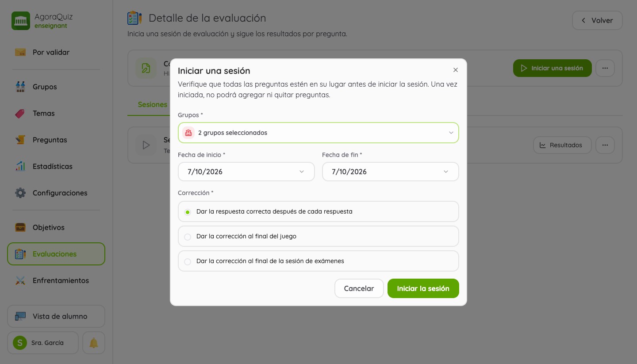The height and width of the screenshot is (364, 637).
Task: Click the Grupos sidebar icon
Action: (x=20, y=87)
